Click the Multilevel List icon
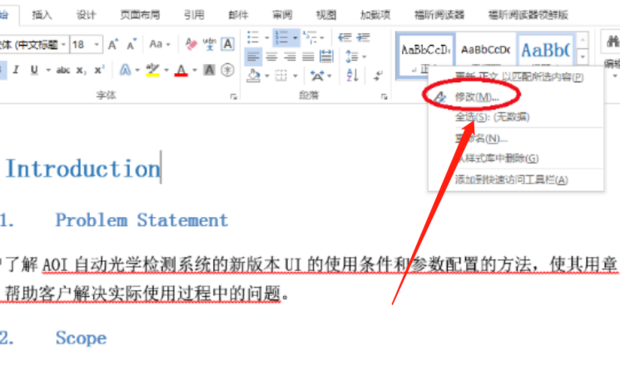620x370 pixels. 310,38
